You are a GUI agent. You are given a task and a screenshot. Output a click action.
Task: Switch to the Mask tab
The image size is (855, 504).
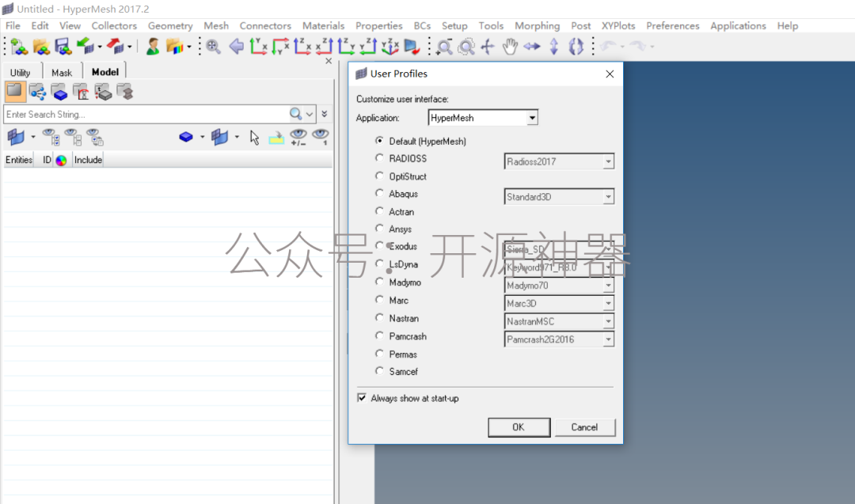point(62,73)
